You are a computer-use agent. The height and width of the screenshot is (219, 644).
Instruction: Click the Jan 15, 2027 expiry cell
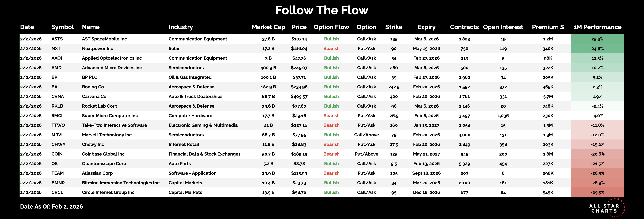(x=426, y=125)
